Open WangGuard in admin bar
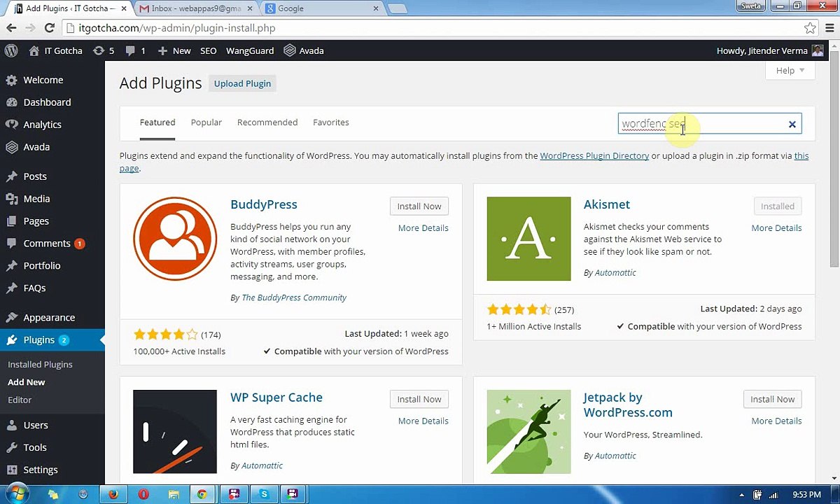 [250, 50]
